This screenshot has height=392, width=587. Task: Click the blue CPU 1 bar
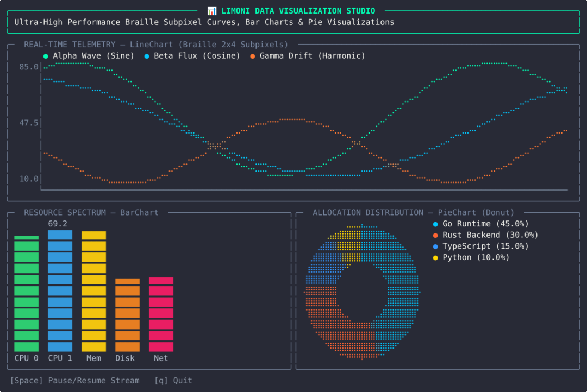point(60,290)
